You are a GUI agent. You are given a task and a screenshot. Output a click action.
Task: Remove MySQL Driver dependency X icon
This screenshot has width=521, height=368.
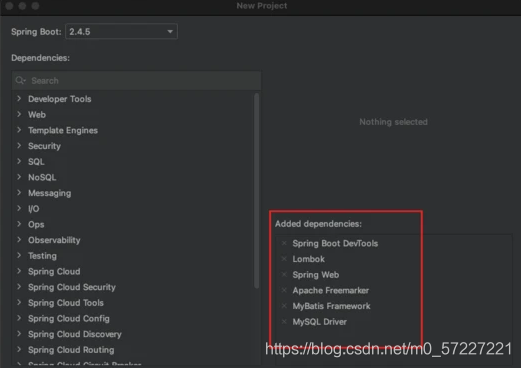[284, 322]
